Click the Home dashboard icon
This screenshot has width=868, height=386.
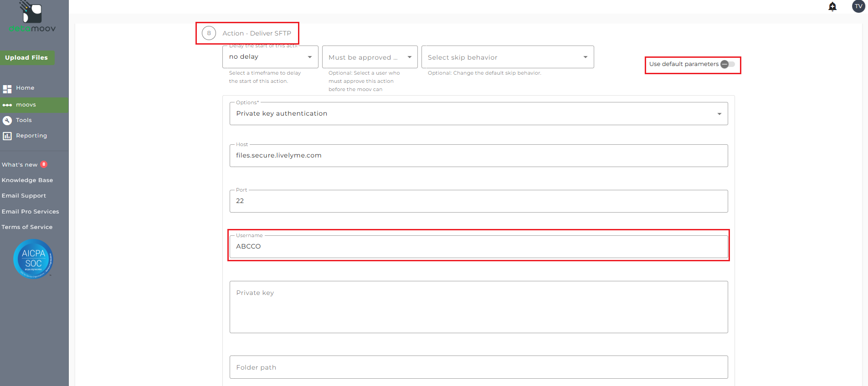7,89
